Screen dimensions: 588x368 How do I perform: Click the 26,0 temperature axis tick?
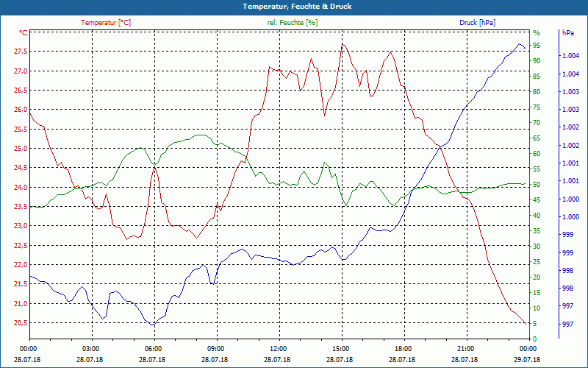[x=21, y=110]
